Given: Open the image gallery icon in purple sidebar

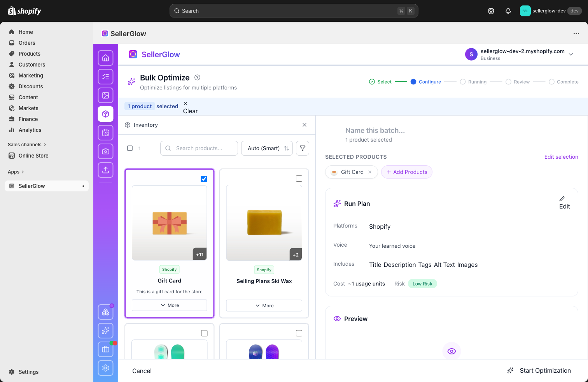Looking at the screenshot, I should (105, 95).
